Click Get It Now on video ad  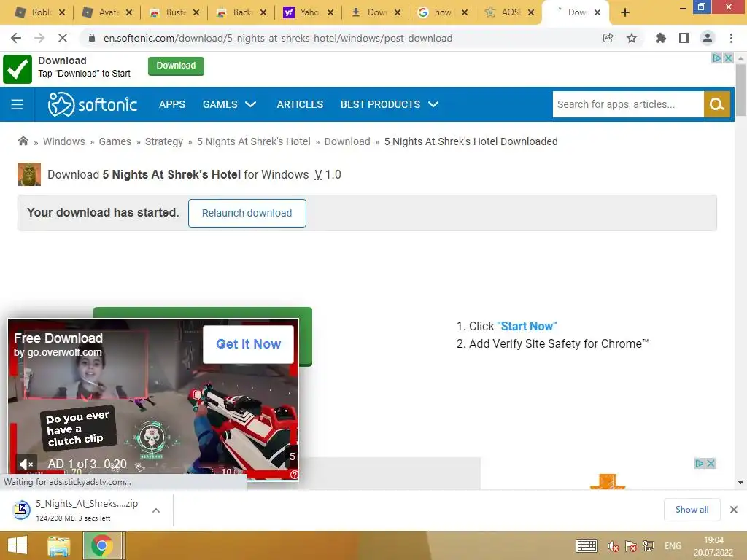pyautogui.click(x=248, y=344)
